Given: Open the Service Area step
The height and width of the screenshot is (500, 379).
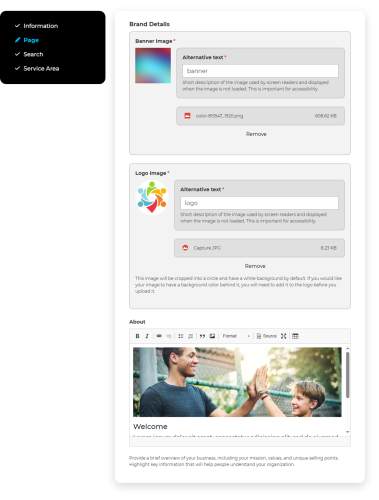Looking at the screenshot, I should point(41,68).
